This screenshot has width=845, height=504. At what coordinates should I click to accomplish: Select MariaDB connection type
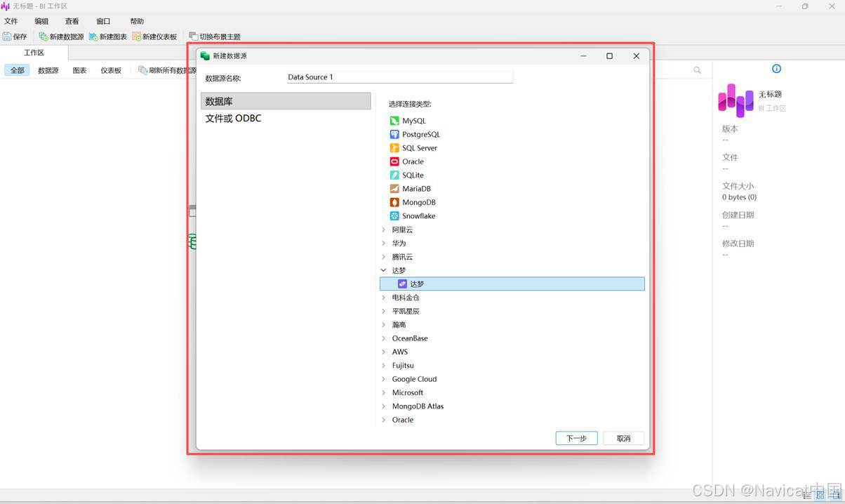tap(411, 189)
